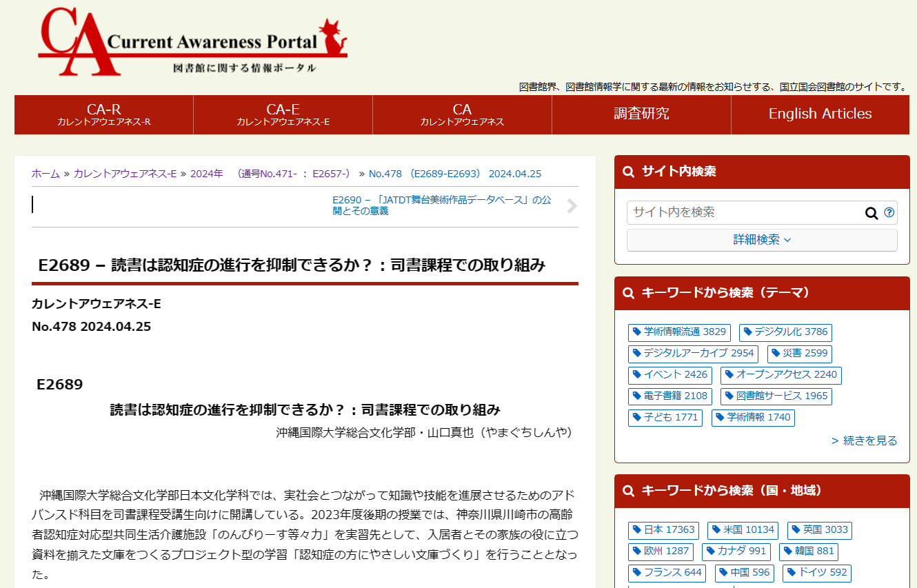917x588 pixels.
Task: Open the 調査研究 menu tab
Action: click(641, 114)
